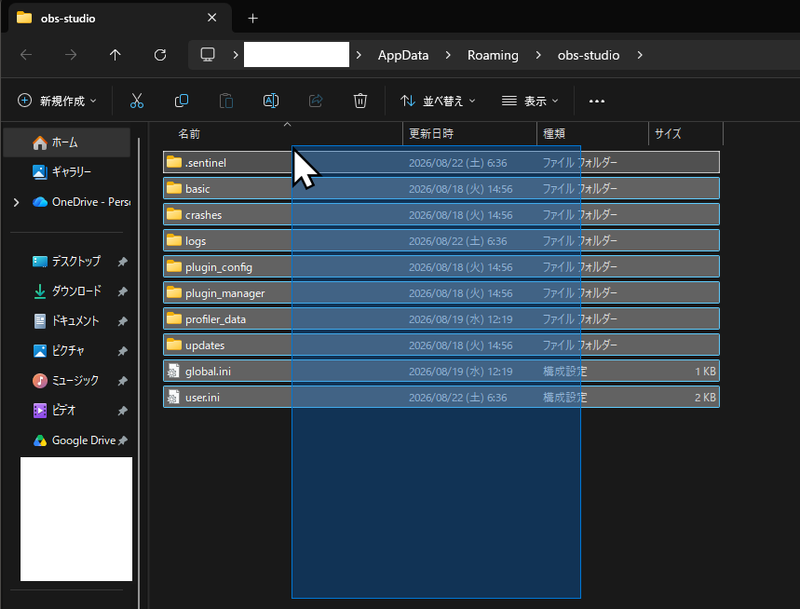Close the obs-studio tab
The height and width of the screenshot is (609, 800).
coord(212,18)
